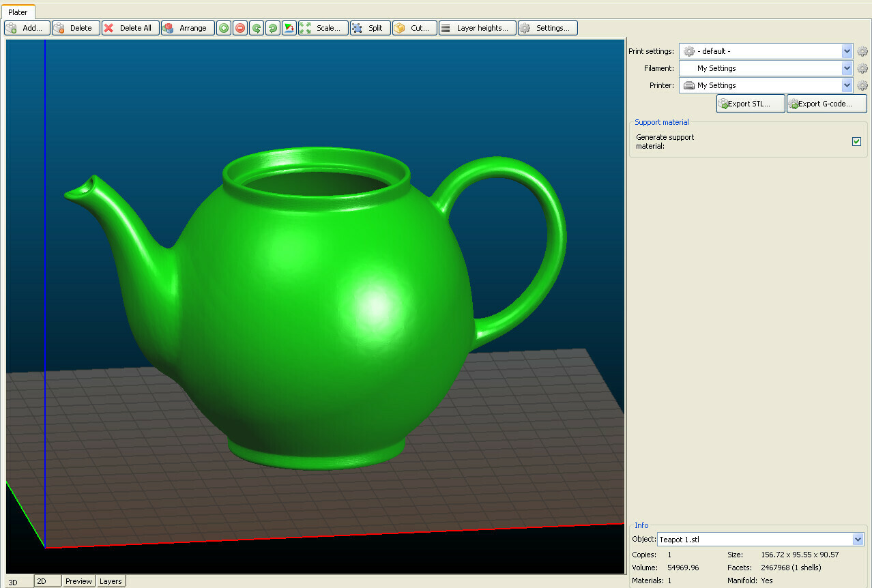Export G-code for the teapot
Image resolution: width=872 pixels, height=588 pixels.
pyautogui.click(x=826, y=104)
